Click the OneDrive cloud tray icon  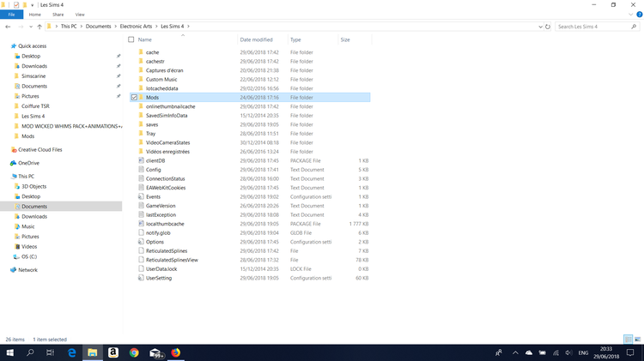click(529, 352)
